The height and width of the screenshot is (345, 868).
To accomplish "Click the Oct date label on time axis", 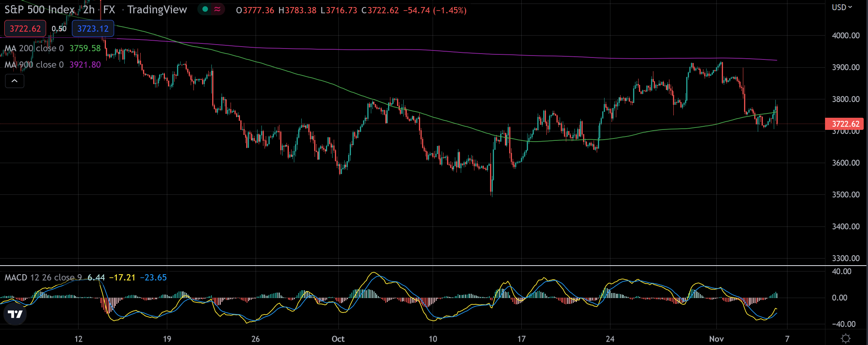I will point(338,339).
